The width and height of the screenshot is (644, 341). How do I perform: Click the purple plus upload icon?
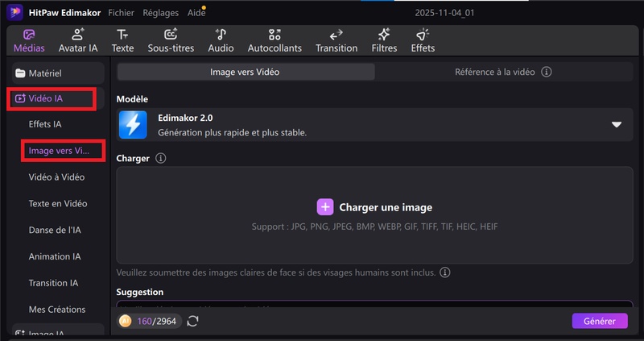click(x=325, y=207)
